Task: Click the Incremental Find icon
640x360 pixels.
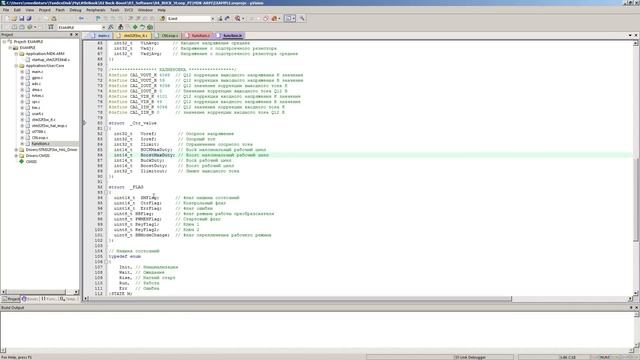Action: [x=227, y=18]
